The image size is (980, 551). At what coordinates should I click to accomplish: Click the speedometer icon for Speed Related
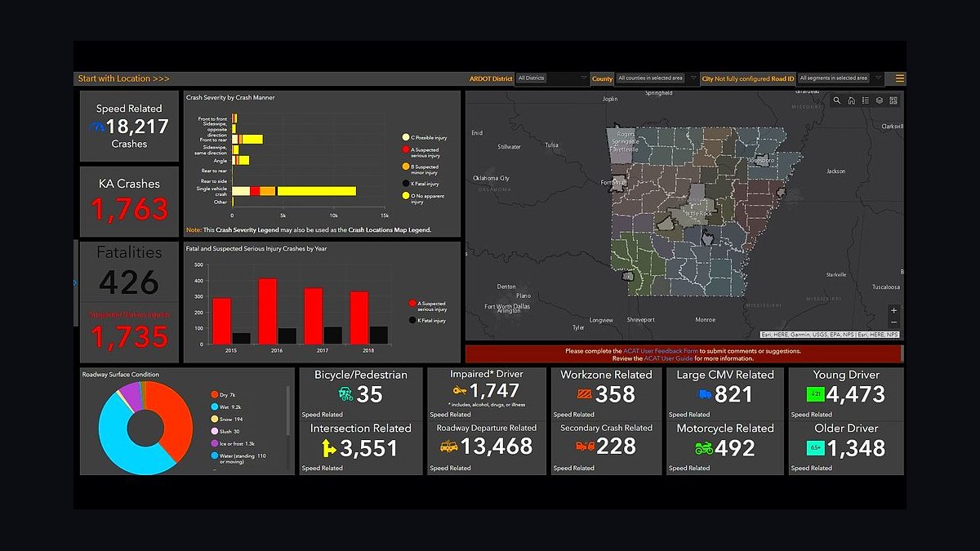click(x=97, y=127)
